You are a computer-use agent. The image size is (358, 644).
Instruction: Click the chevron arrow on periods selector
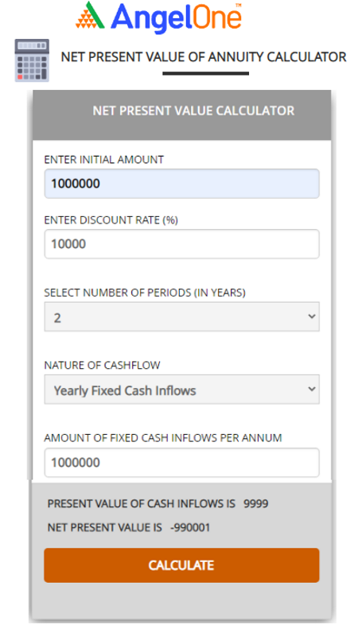coord(312,316)
